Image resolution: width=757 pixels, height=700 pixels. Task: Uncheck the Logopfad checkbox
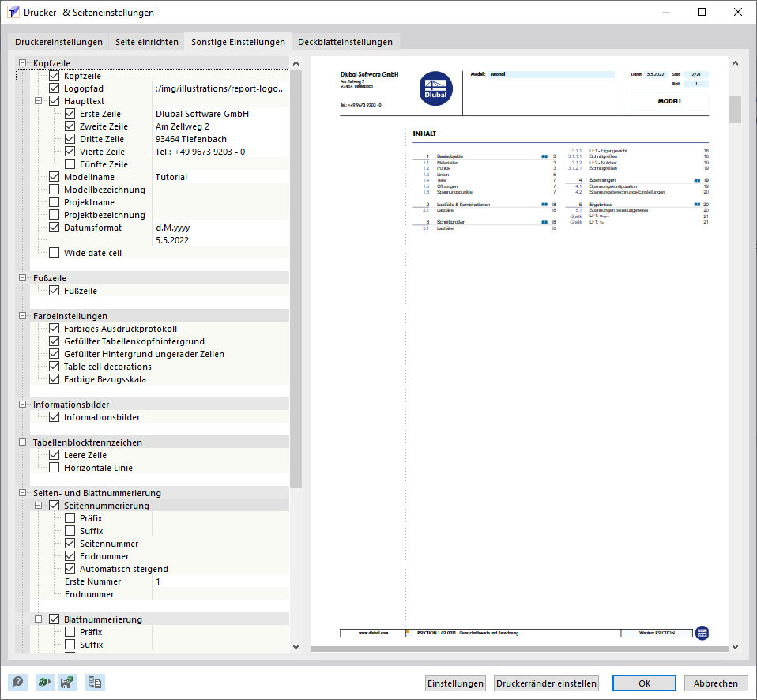click(54, 88)
